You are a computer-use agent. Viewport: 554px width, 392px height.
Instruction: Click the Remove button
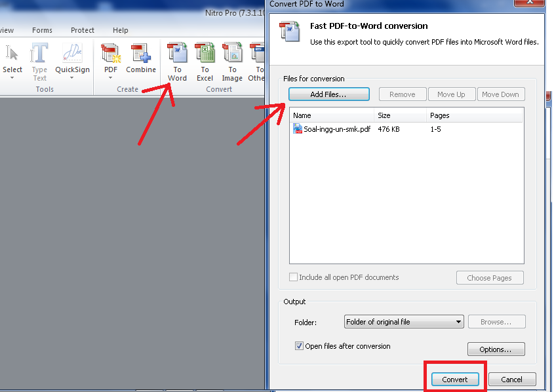click(x=403, y=94)
